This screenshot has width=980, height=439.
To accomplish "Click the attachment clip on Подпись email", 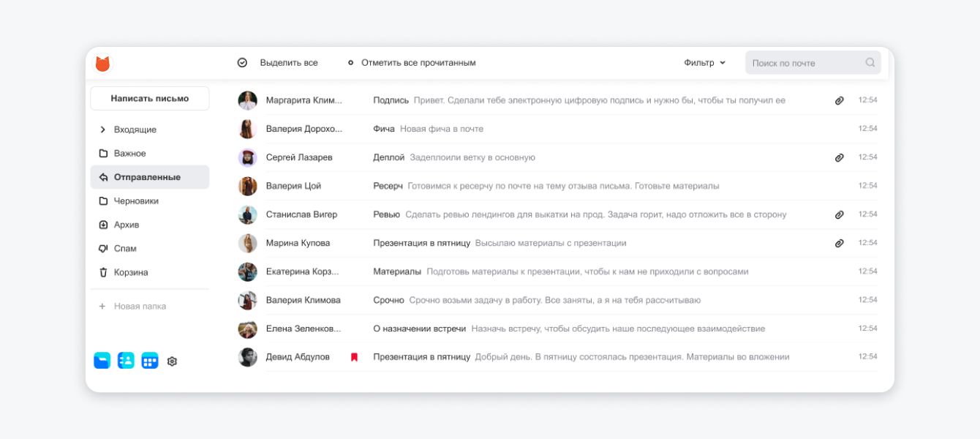I will (x=840, y=100).
